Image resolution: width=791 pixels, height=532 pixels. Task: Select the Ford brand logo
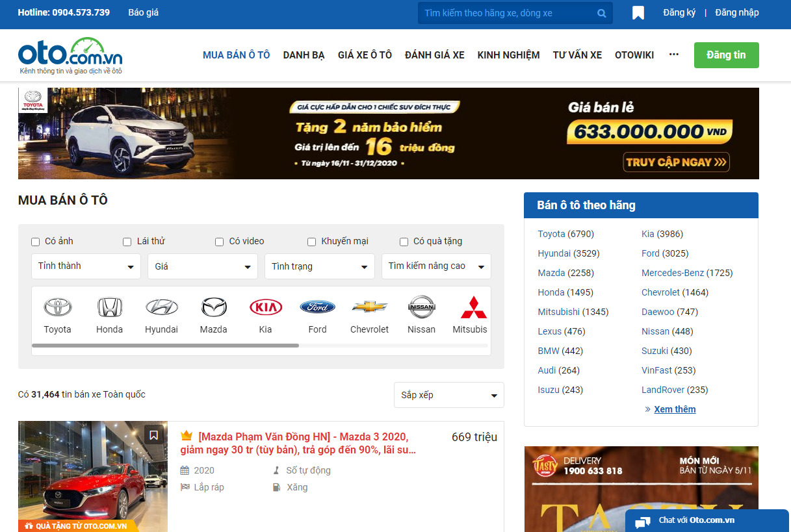click(317, 307)
